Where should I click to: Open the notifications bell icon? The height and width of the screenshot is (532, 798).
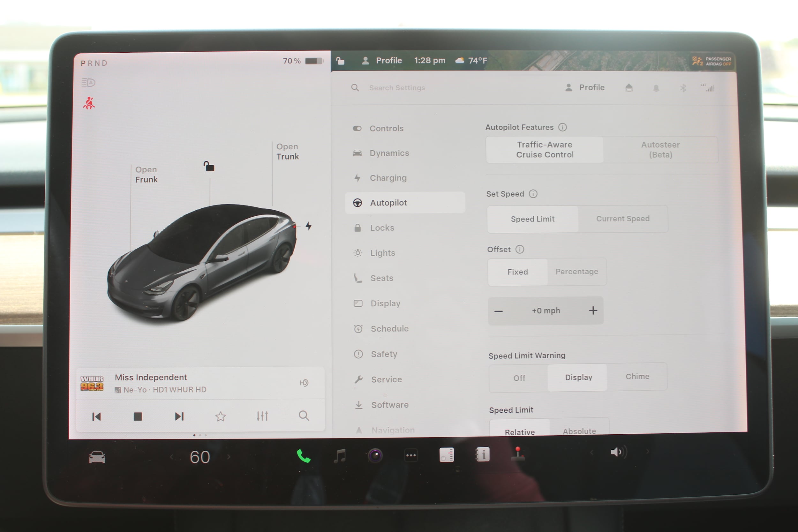(x=656, y=87)
